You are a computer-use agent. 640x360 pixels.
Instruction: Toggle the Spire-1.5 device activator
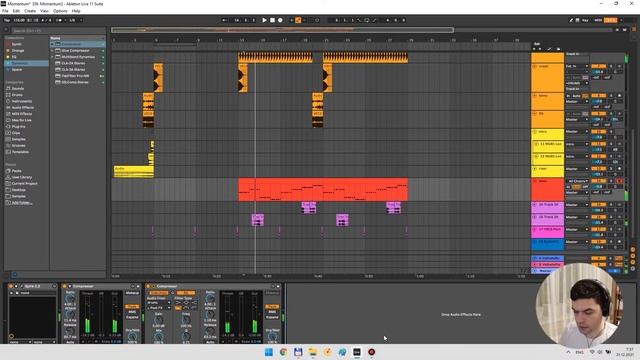(x=11, y=286)
